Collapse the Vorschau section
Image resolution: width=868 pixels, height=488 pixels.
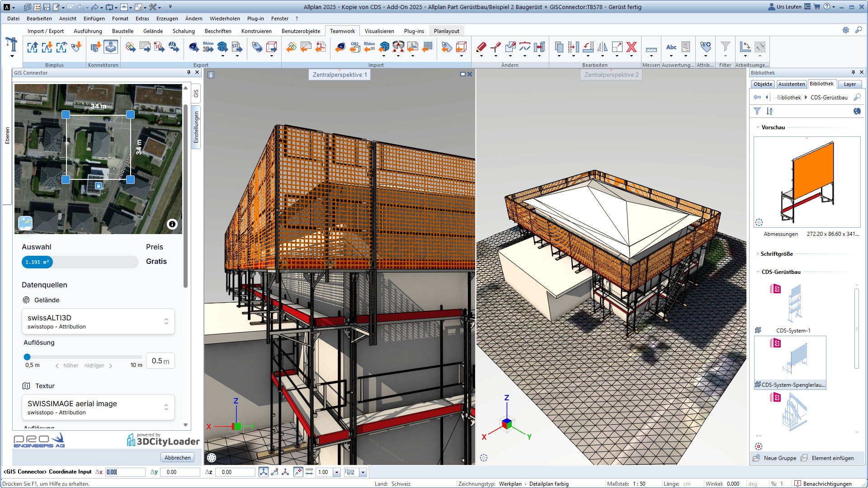pos(758,127)
